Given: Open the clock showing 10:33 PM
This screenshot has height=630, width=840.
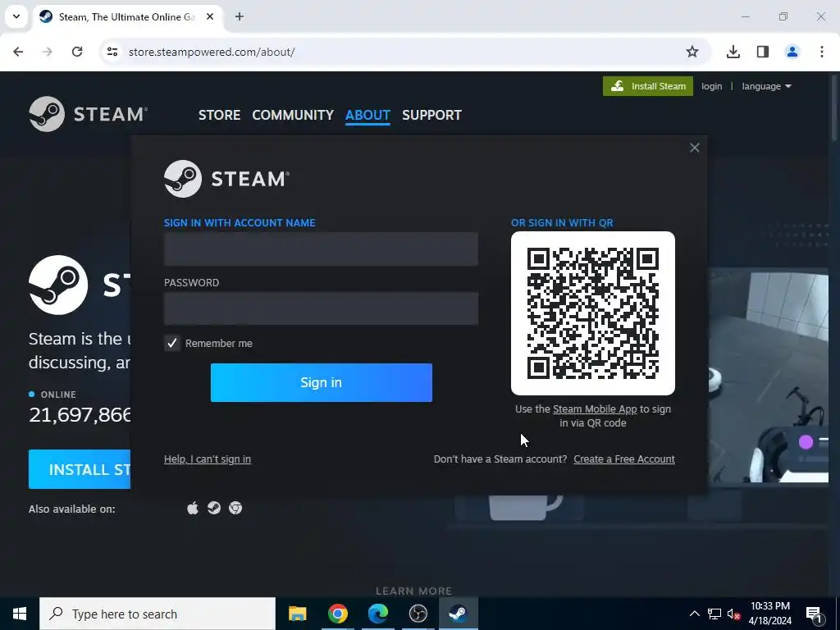Looking at the screenshot, I should point(769,614).
